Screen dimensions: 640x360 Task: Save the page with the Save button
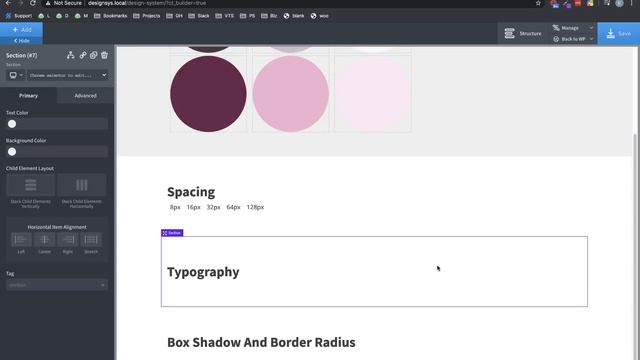click(619, 33)
